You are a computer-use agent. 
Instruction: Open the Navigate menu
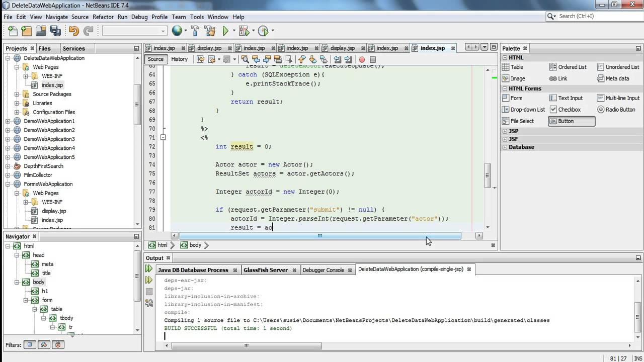point(56,17)
